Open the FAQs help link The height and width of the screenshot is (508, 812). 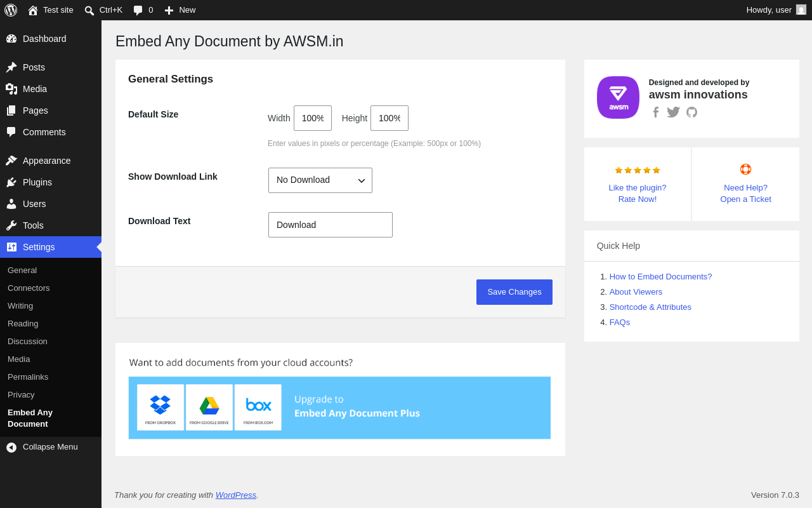620,323
